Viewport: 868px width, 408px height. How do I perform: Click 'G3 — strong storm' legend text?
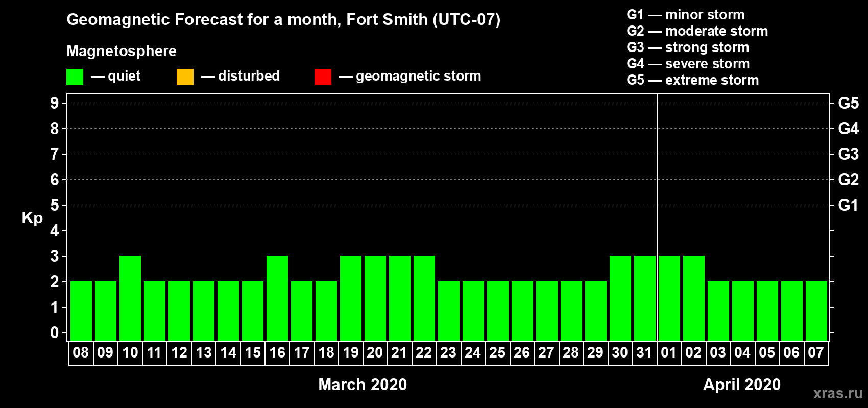click(x=688, y=47)
